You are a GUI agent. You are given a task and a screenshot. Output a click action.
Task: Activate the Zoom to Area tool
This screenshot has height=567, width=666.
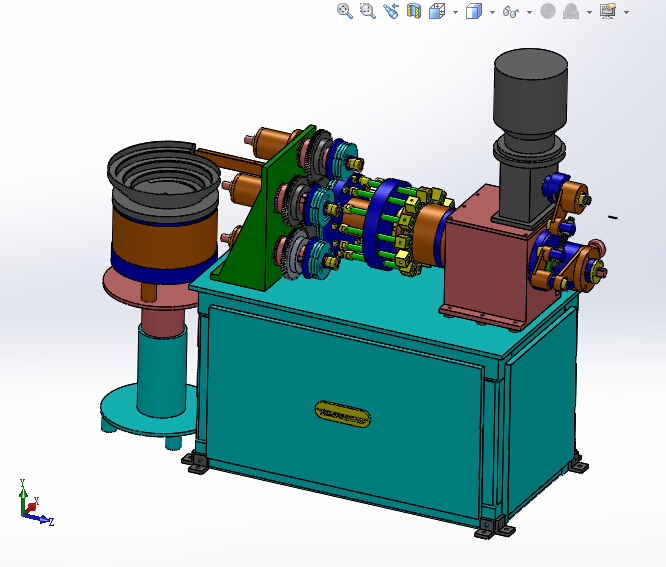368,11
